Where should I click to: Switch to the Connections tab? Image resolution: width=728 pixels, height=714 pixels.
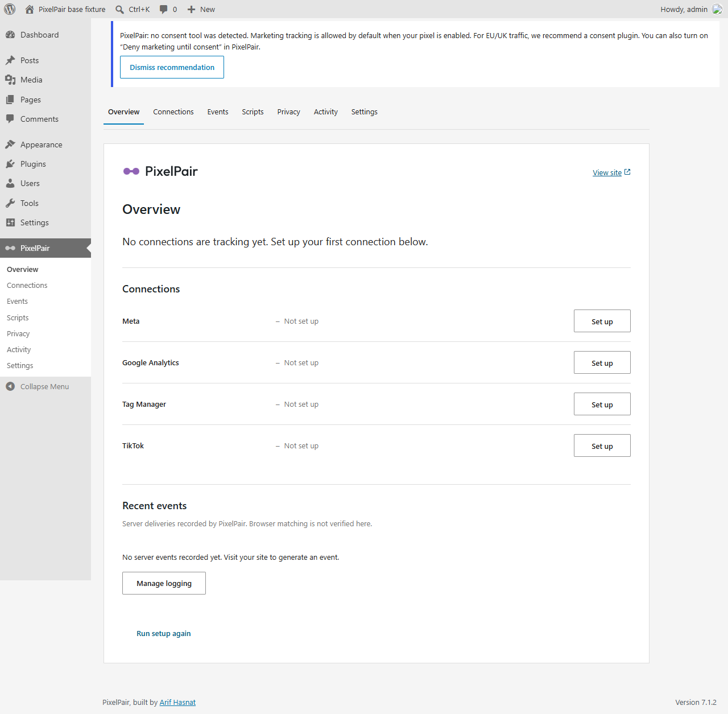[173, 112]
